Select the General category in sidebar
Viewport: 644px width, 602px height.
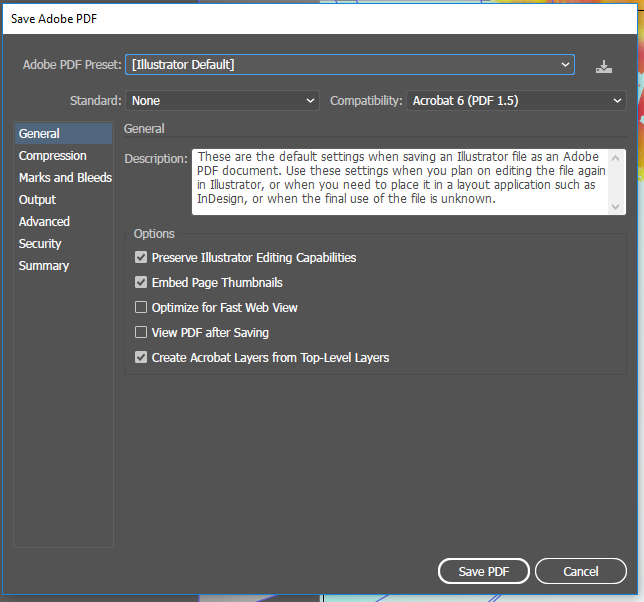click(x=63, y=133)
